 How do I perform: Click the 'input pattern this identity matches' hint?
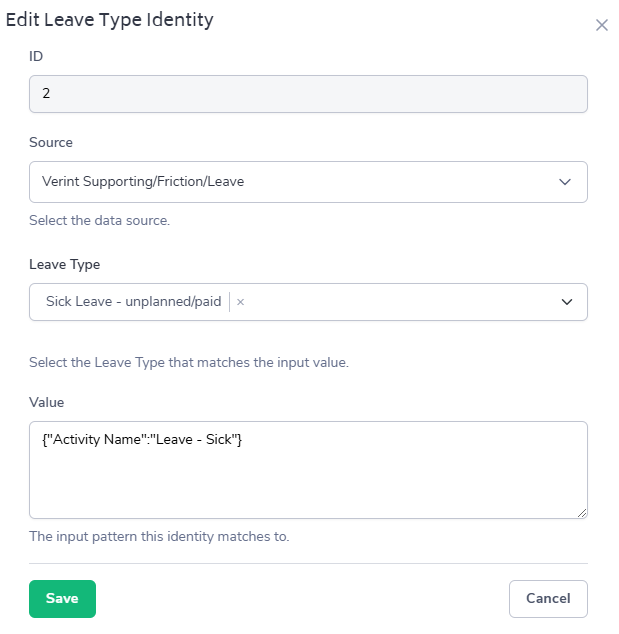[x=159, y=536]
